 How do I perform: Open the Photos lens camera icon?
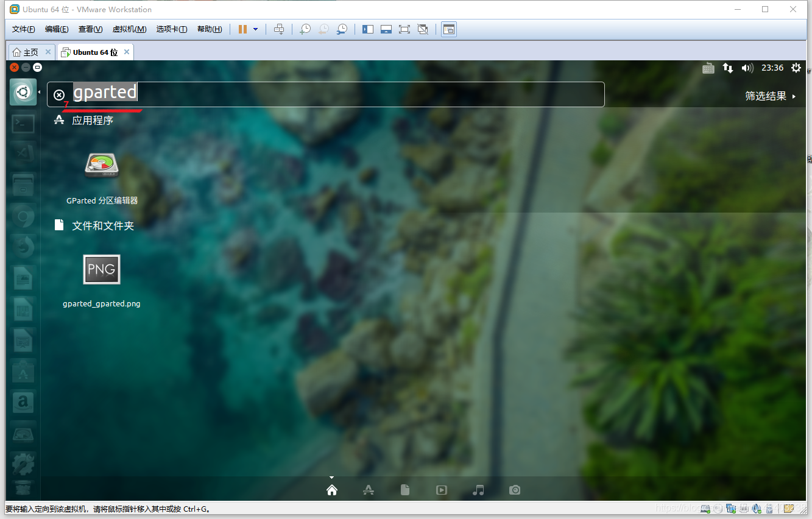click(515, 490)
